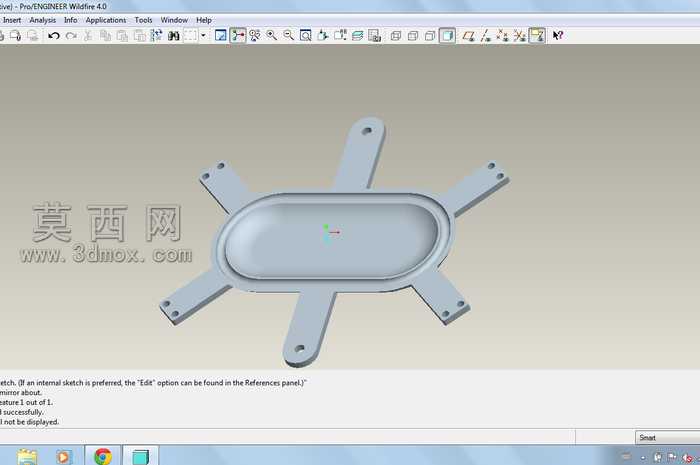Click the 'mirror about.' message line

[x=21, y=393]
